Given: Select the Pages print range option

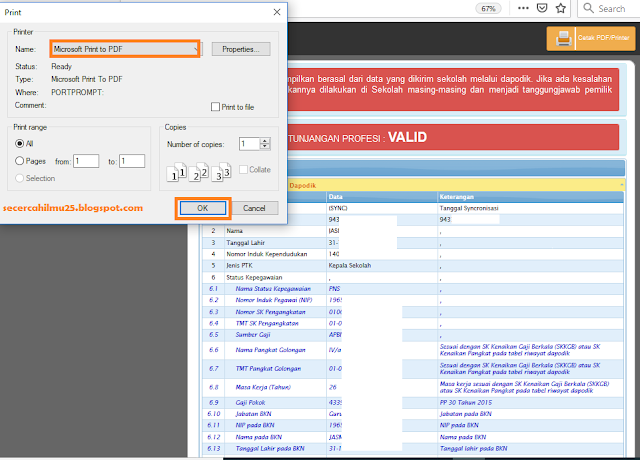Looking at the screenshot, I should tap(20, 161).
